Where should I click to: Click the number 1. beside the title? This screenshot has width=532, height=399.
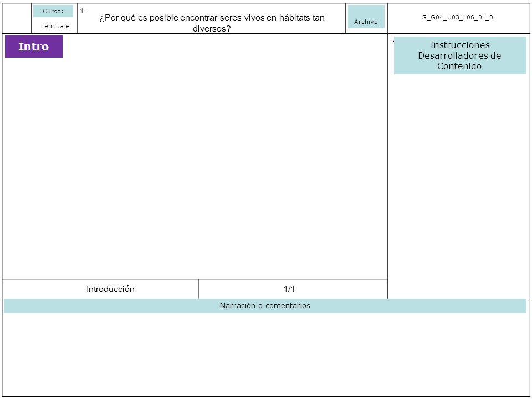83,11
